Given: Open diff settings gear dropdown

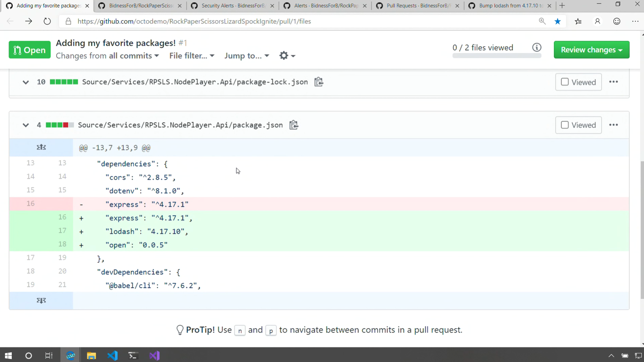Looking at the screenshot, I should point(287,56).
